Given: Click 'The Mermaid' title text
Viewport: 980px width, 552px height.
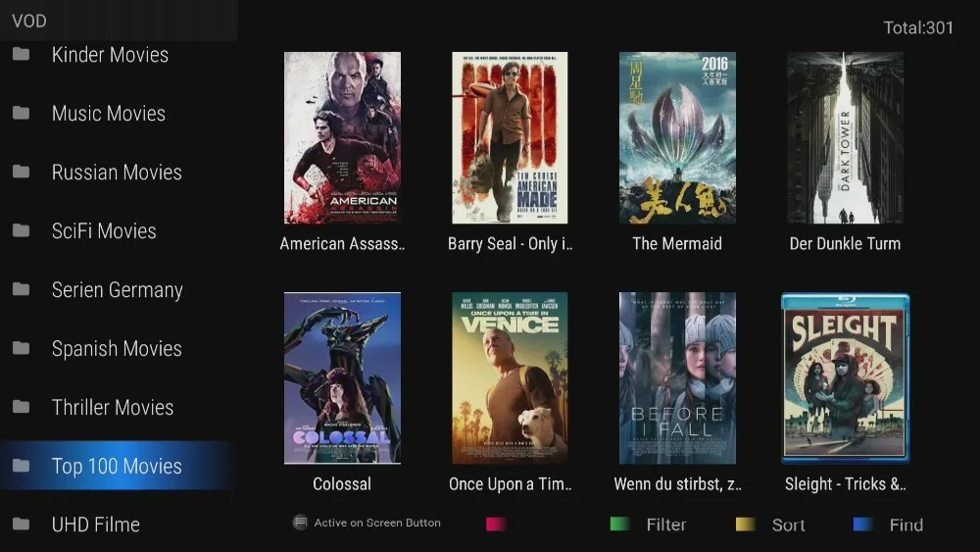Looking at the screenshot, I should 677,244.
